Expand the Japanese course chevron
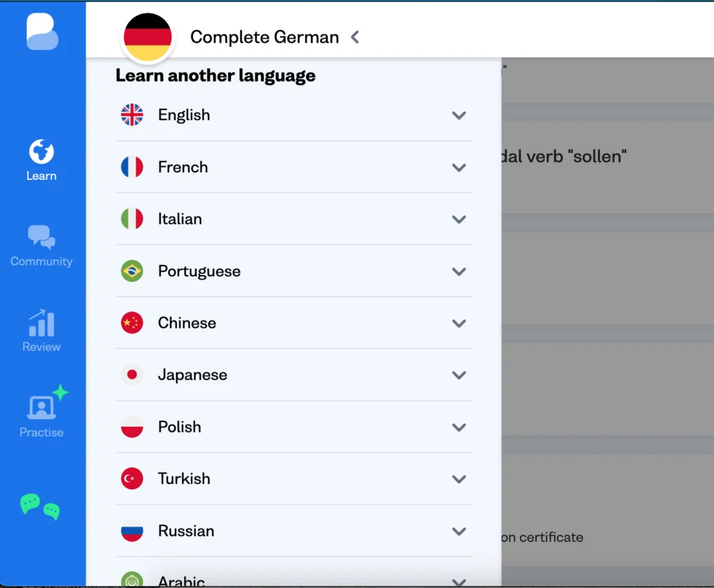This screenshot has width=714, height=588. (x=458, y=375)
